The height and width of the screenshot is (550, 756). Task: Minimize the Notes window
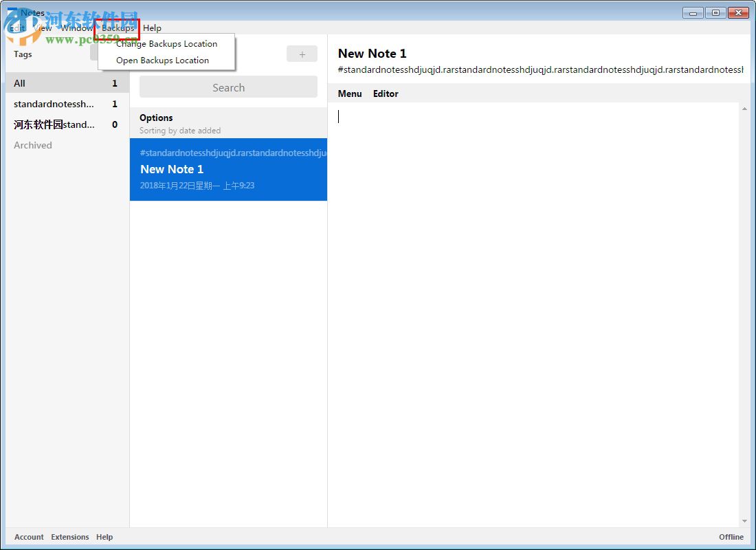pyautogui.click(x=693, y=13)
